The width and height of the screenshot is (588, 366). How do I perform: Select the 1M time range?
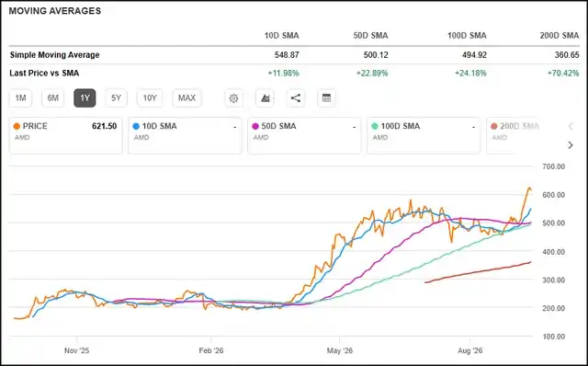[20, 98]
